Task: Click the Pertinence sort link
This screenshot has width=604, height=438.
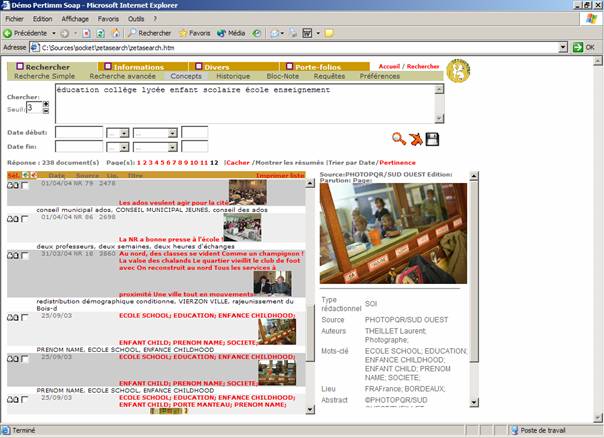Action: (x=398, y=163)
